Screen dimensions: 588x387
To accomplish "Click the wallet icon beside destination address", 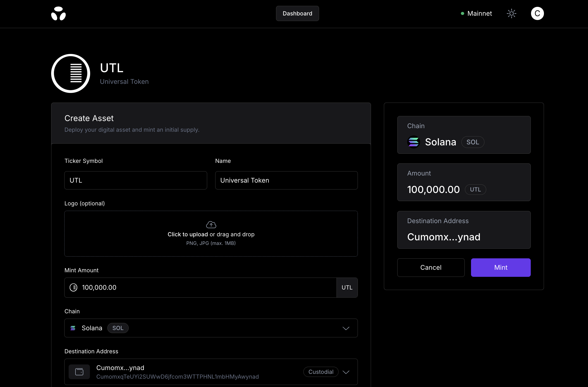I will click(x=79, y=372).
